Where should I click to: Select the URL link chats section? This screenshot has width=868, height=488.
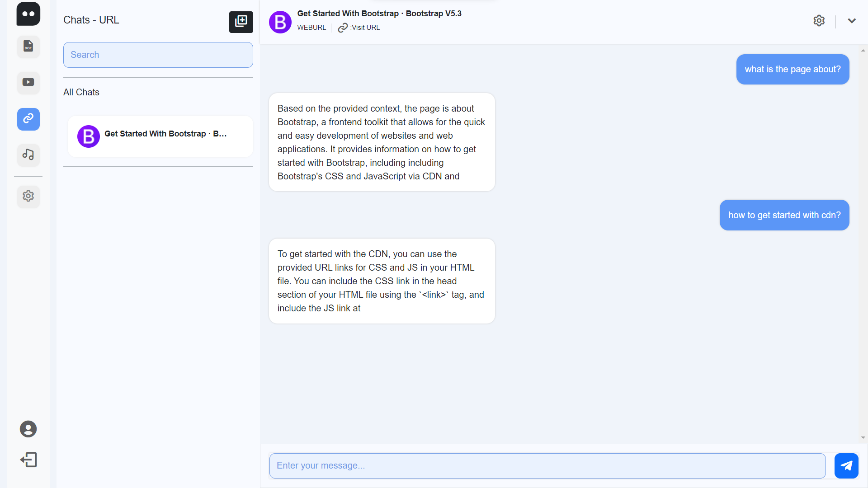coord(28,119)
